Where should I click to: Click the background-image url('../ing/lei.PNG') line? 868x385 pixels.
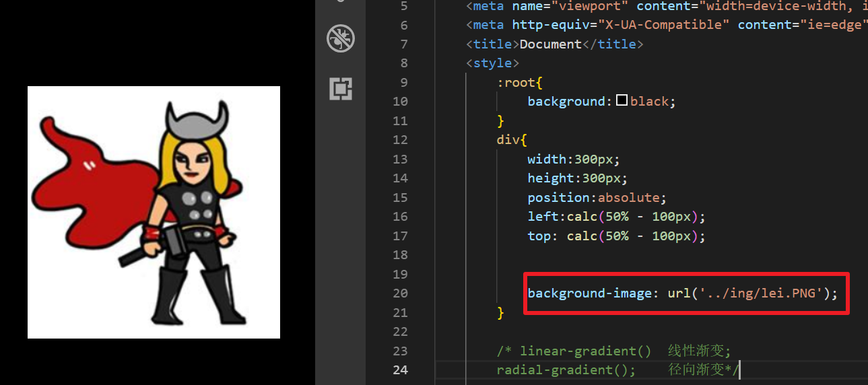(x=683, y=293)
